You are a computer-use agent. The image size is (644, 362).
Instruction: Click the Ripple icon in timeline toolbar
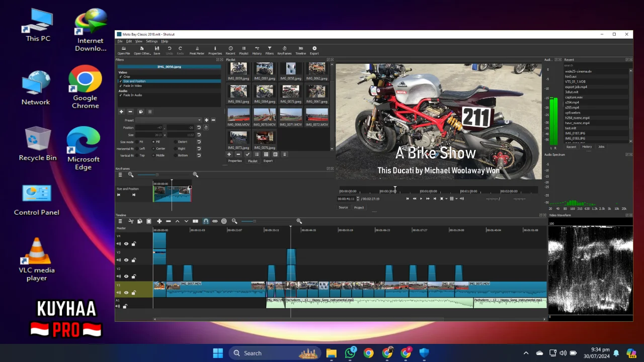(x=215, y=221)
